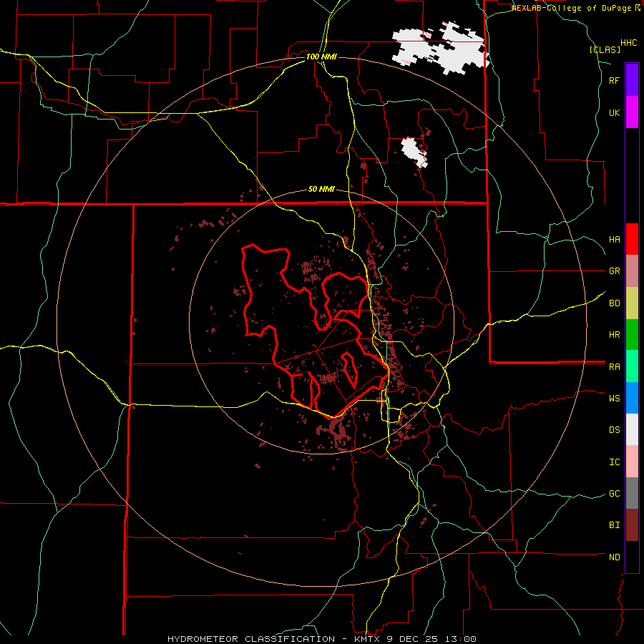This screenshot has height=644, width=644.
Task: Click the ND black legend swatch
Action: tap(632, 557)
